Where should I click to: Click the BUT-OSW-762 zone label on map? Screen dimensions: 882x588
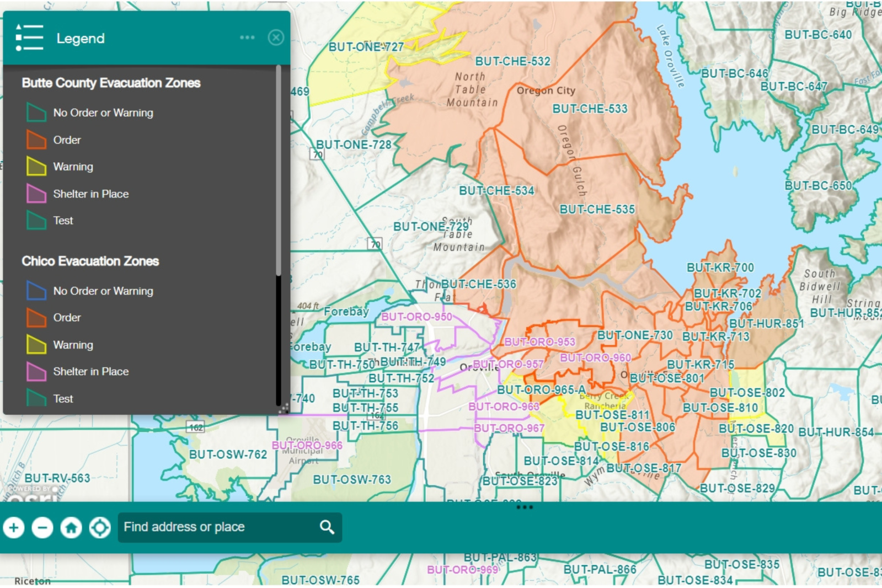(x=228, y=455)
